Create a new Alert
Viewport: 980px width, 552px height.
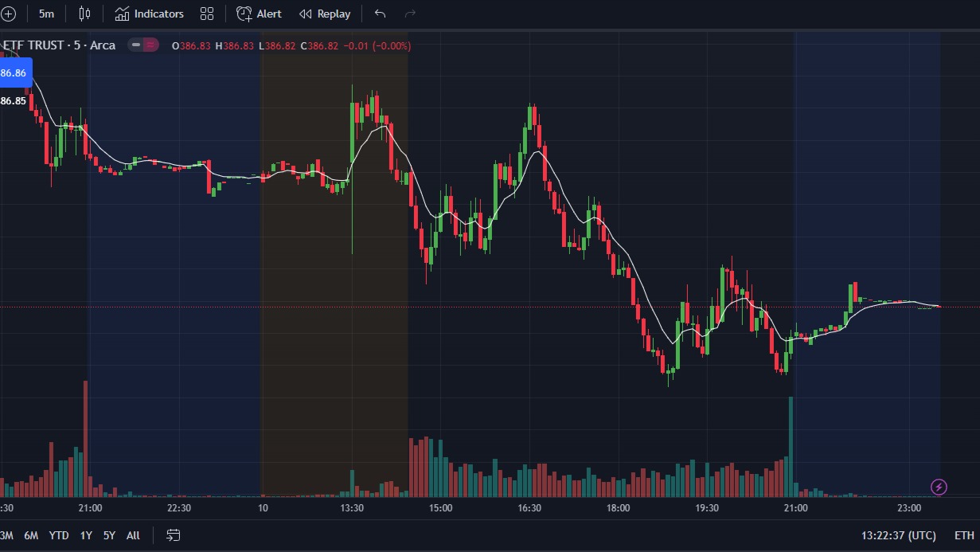pos(259,14)
